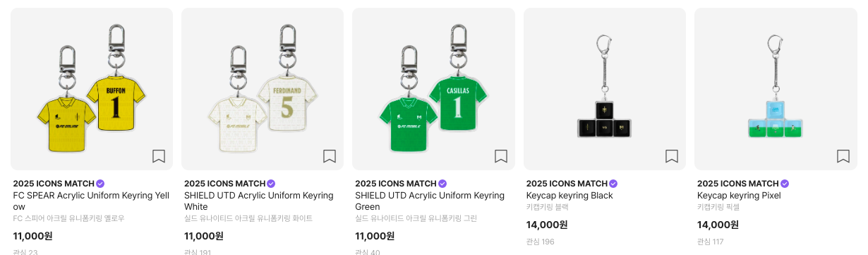Bookmark the SHIELD UTD Green keyring
868x255 pixels.
[501, 156]
